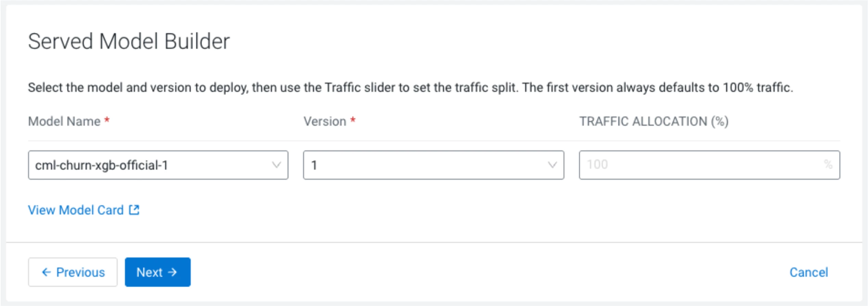Click the red asterisk next to Model Name
The width and height of the screenshot is (868, 306).
(107, 120)
